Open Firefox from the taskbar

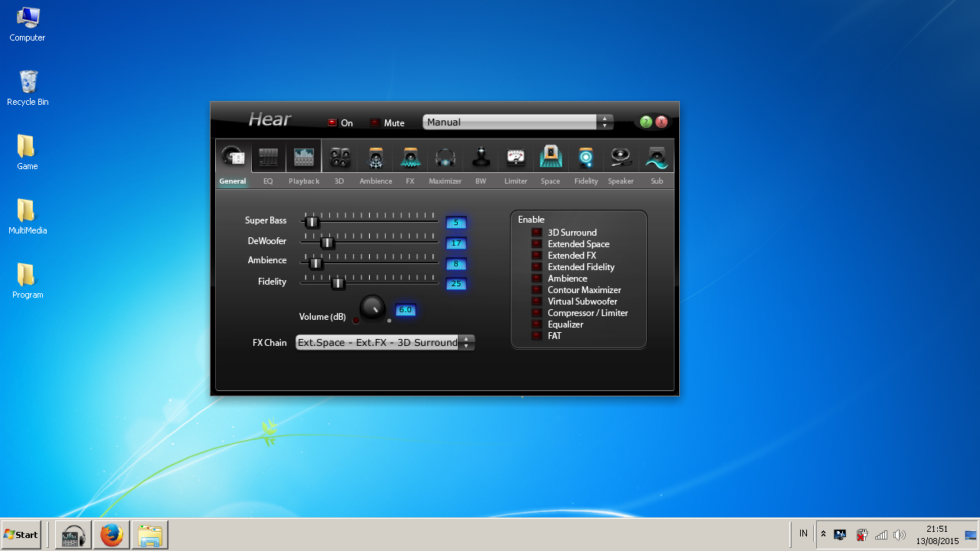click(111, 534)
